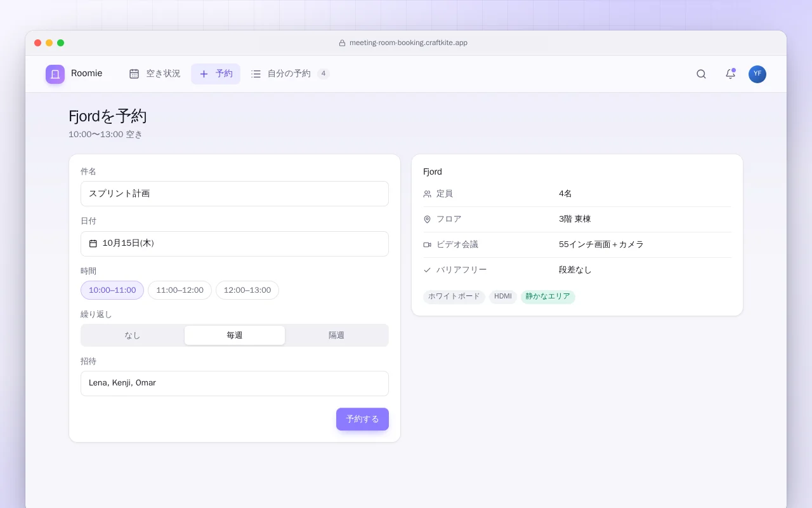Click the 段差なし value

[575, 270]
